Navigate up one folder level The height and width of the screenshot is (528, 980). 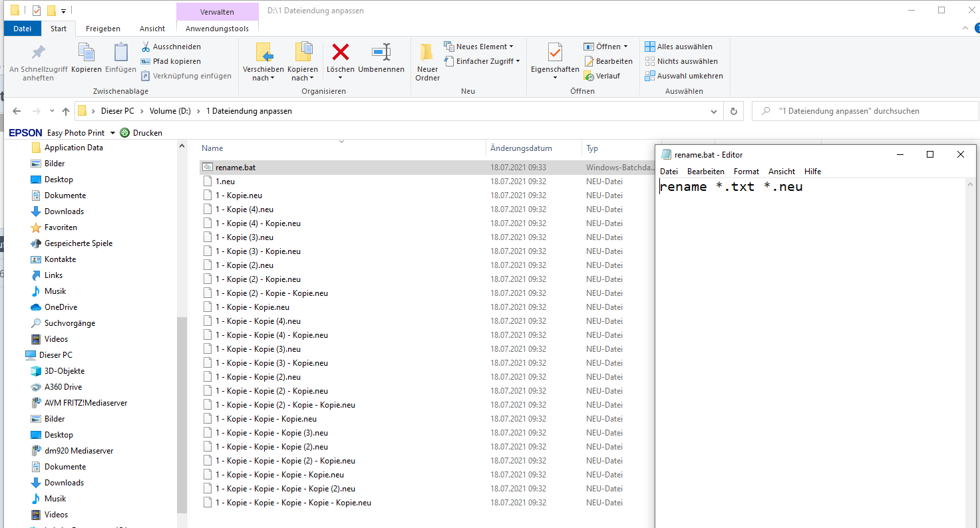tap(66, 111)
